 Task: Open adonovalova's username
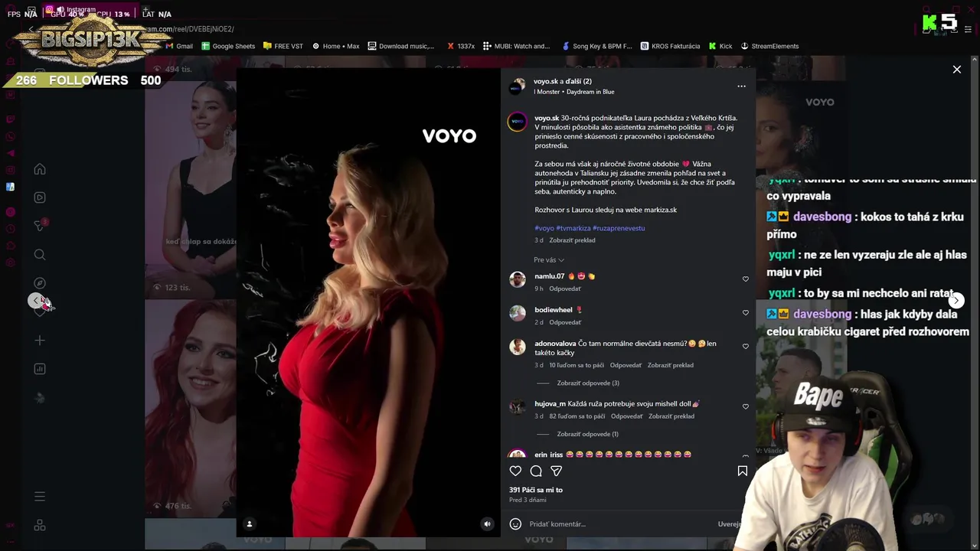click(x=555, y=344)
